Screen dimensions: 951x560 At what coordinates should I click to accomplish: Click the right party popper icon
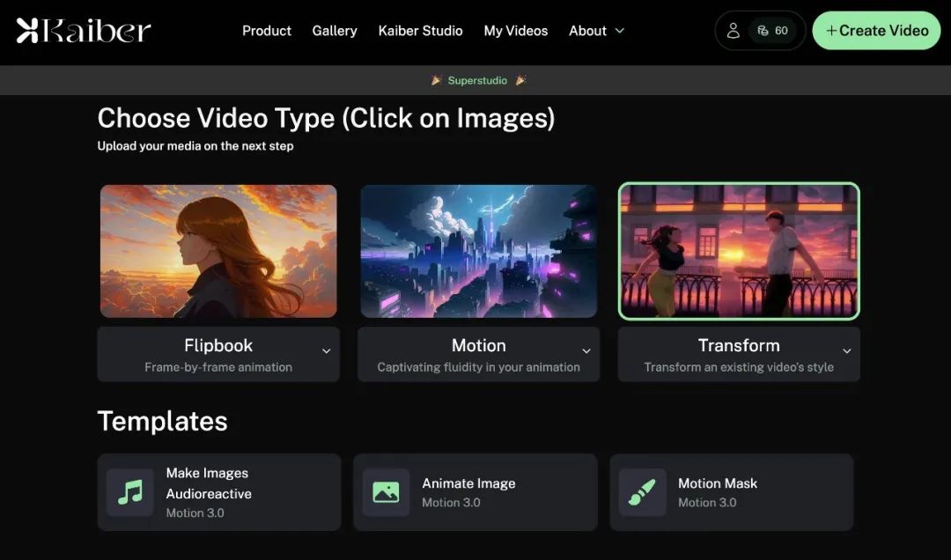[x=520, y=80]
